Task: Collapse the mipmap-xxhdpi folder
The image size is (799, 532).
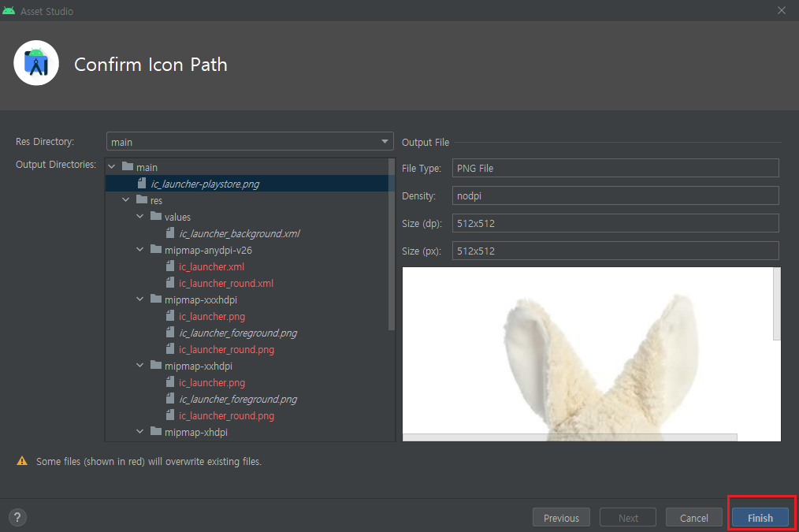Action: pos(140,366)
